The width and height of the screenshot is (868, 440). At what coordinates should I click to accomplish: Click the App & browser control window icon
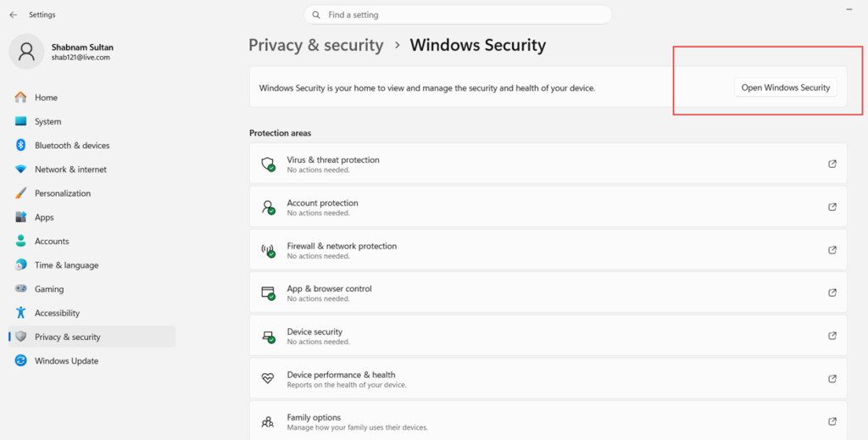[x=268, y=292]
